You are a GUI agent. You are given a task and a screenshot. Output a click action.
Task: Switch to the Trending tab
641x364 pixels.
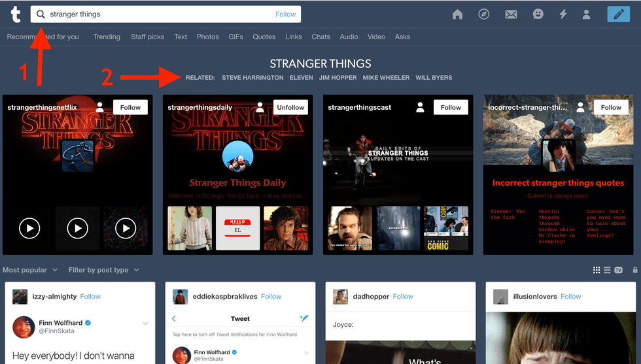pyautogui.click(x=107, y=37)
